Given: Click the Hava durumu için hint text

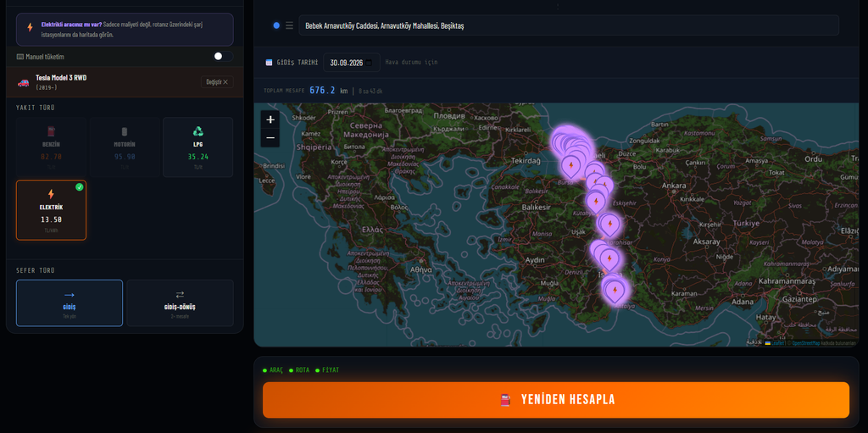Looking at the screenshot, I should [x=411, y=63].
